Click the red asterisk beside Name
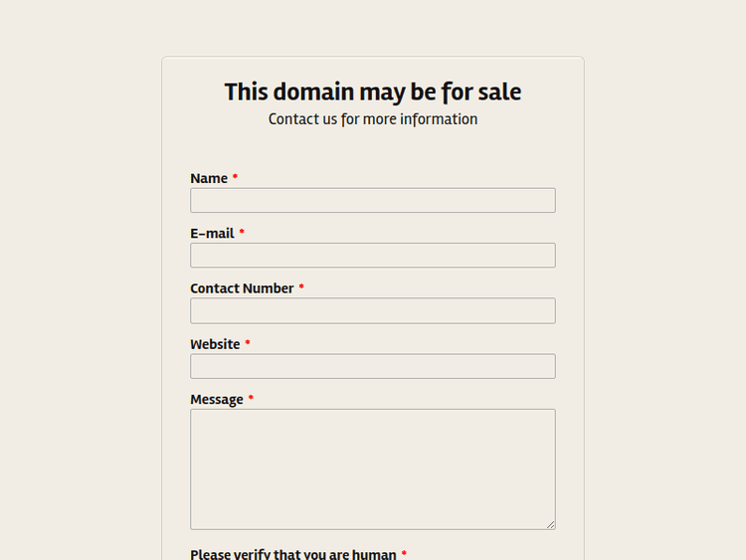Screen dimensions: 746x560 point(235,178)
